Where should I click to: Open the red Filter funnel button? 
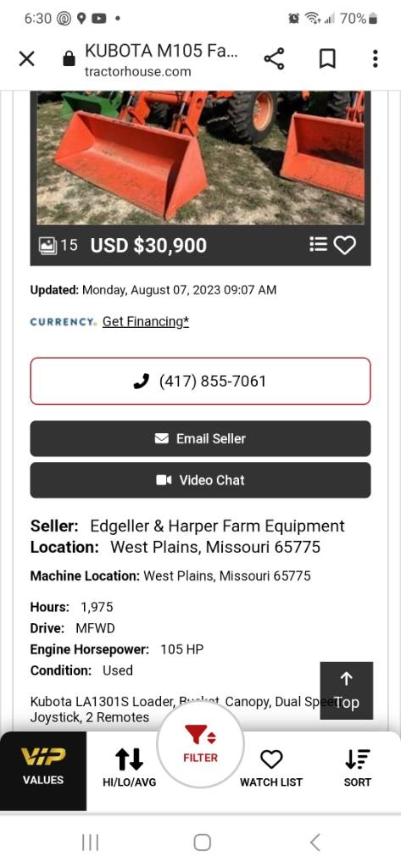[200, 744]
